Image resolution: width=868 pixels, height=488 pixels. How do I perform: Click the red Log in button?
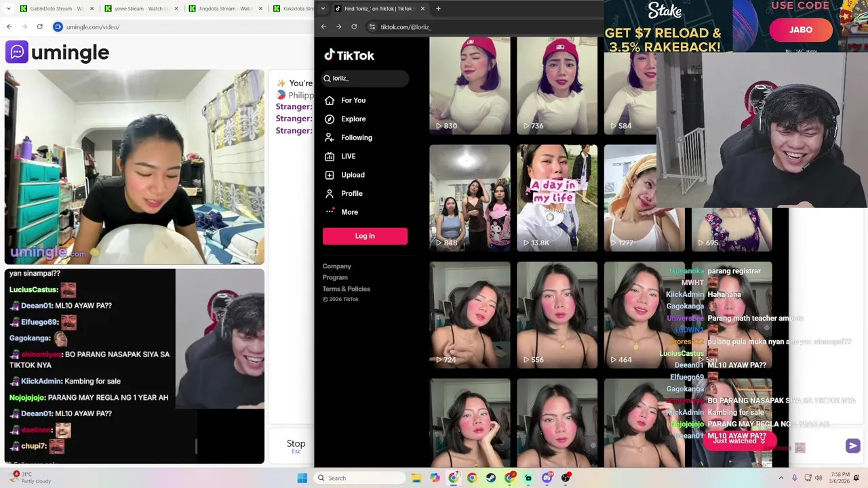(365, 236)
